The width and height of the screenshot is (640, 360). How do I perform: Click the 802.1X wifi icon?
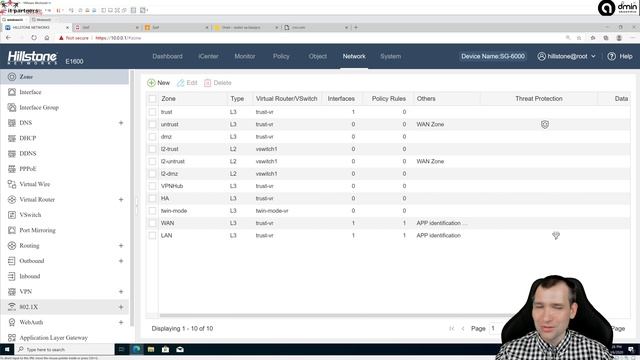12,307
